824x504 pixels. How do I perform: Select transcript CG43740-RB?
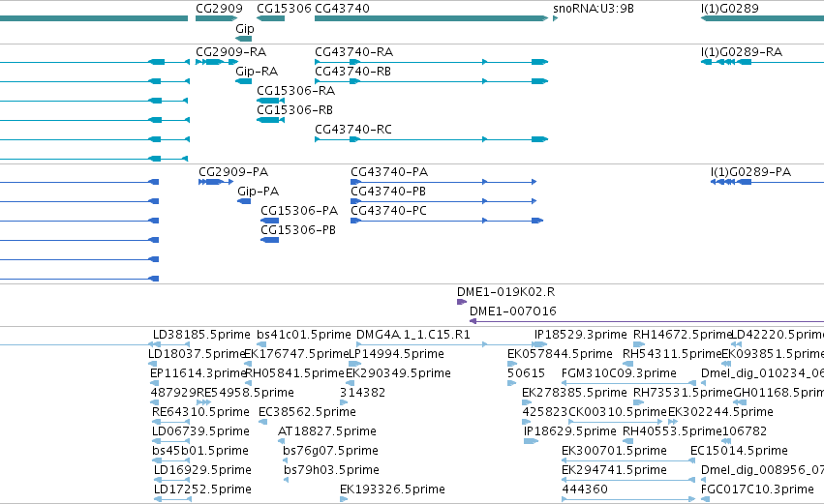(x=352, y=72)
